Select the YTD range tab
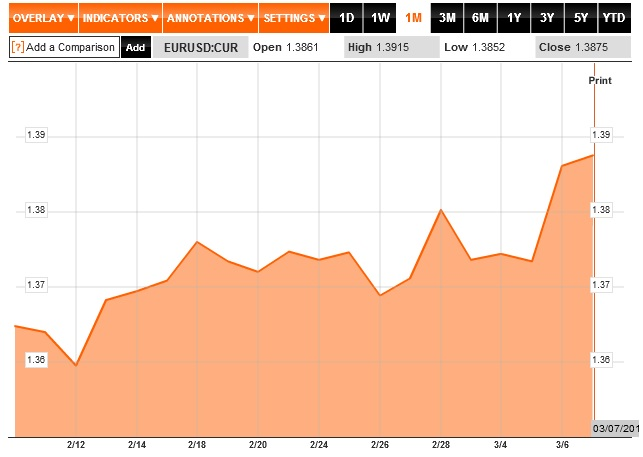643x457 pixels. point(616,18)
